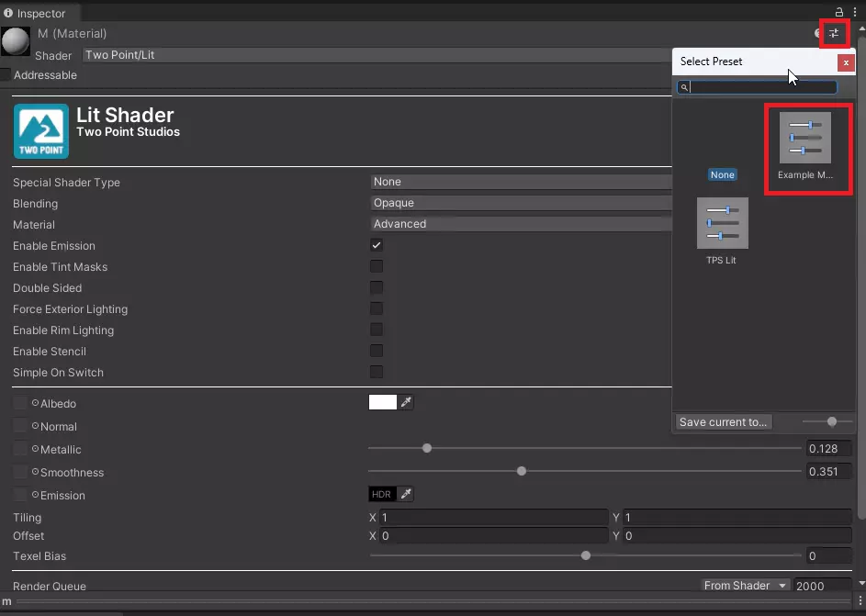Open the Shader dropdown Two Point/Lit
Viewport: 866px width, 616px height.
tap(377, 55)
